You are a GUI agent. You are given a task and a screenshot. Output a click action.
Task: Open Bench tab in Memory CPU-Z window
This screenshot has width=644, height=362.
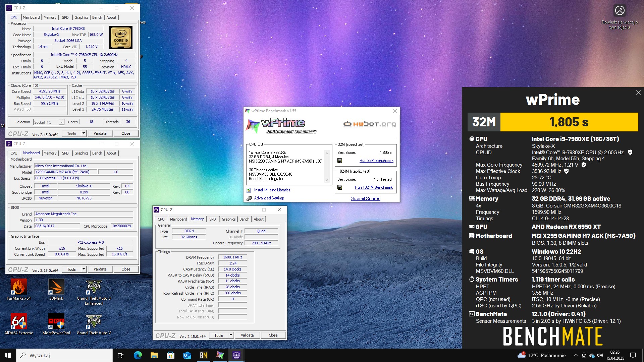(x=245, y=219)
